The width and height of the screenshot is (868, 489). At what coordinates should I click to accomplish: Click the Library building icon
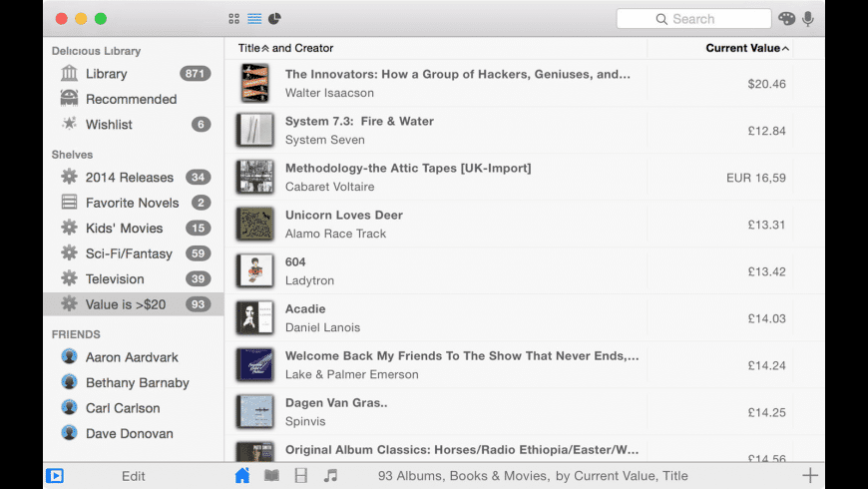click(69, 73)
